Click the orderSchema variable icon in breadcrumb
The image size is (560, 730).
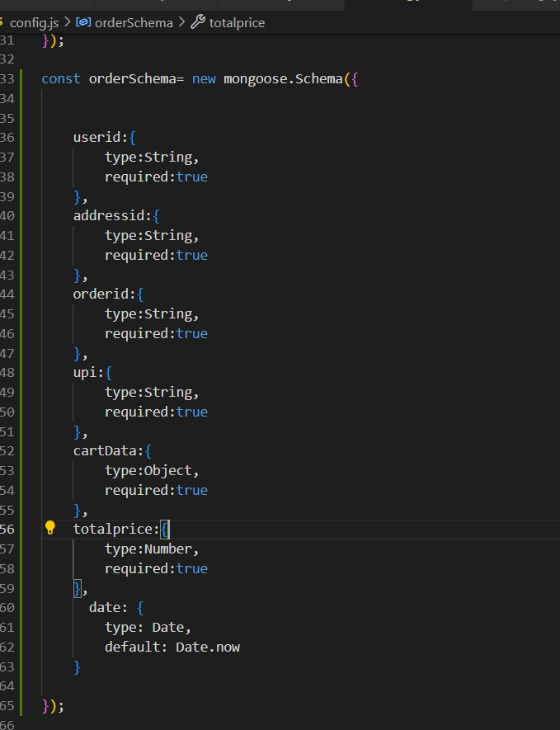(x=83, y=22)
